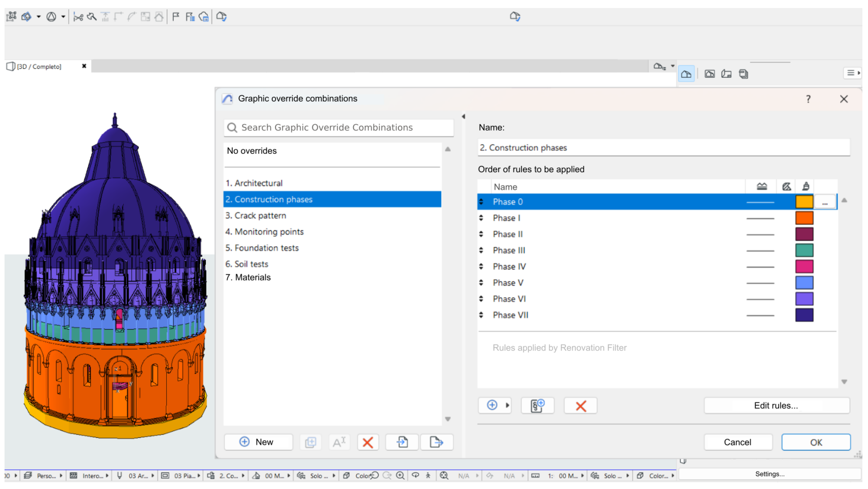Select the Phase VII rule row
868x489 pixels.
pos(657,315)
